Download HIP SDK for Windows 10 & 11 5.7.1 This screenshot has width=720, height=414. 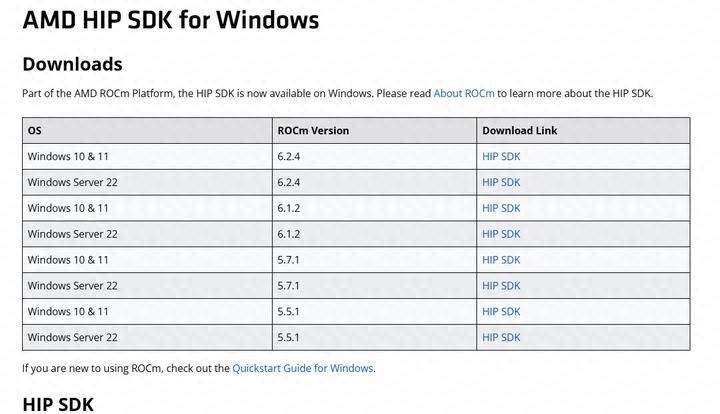click(x=501, y=260)
